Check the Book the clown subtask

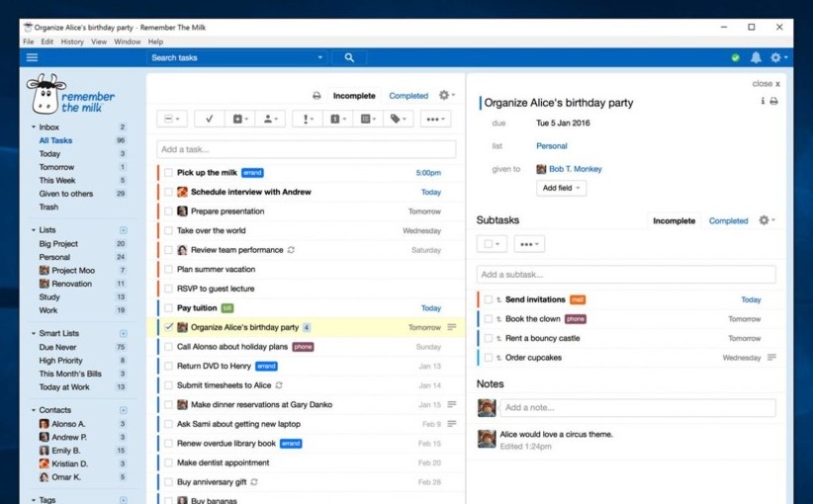coord(488,318)
